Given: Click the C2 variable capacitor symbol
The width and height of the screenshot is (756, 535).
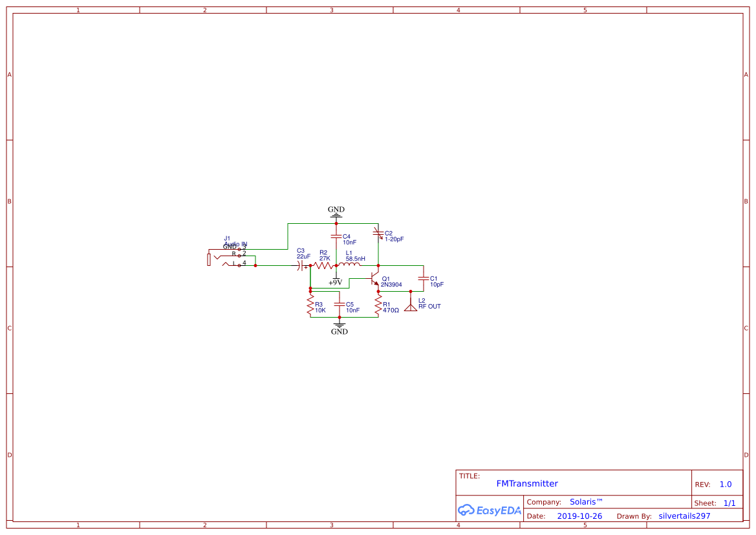Looking at the screenshot, I should coord(378,233).
